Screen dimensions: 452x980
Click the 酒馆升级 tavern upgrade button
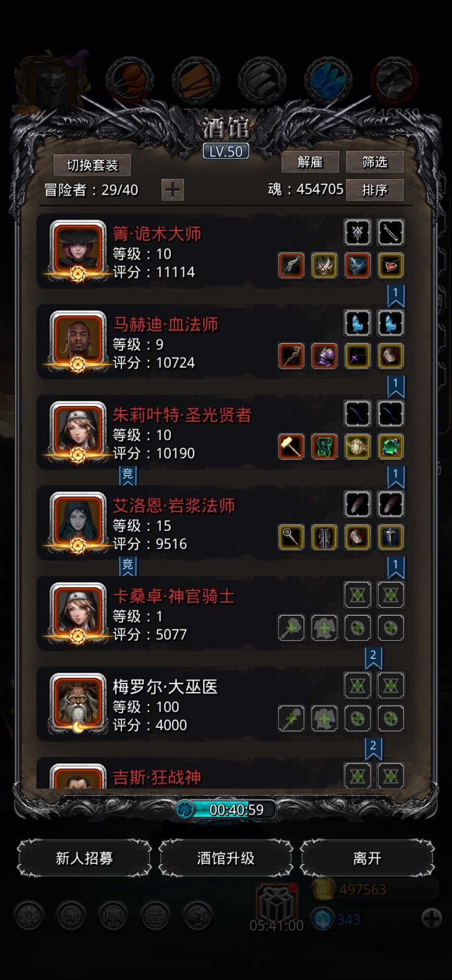(226, 858)
